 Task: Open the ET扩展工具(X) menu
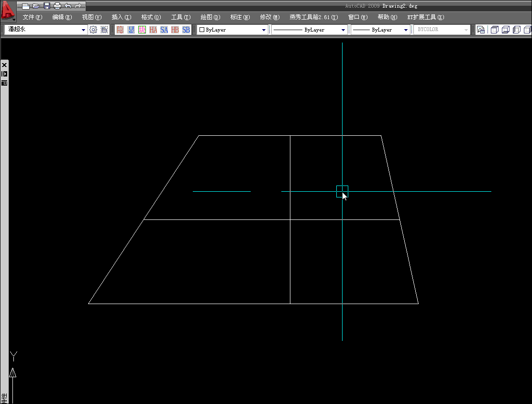point(426,17)
